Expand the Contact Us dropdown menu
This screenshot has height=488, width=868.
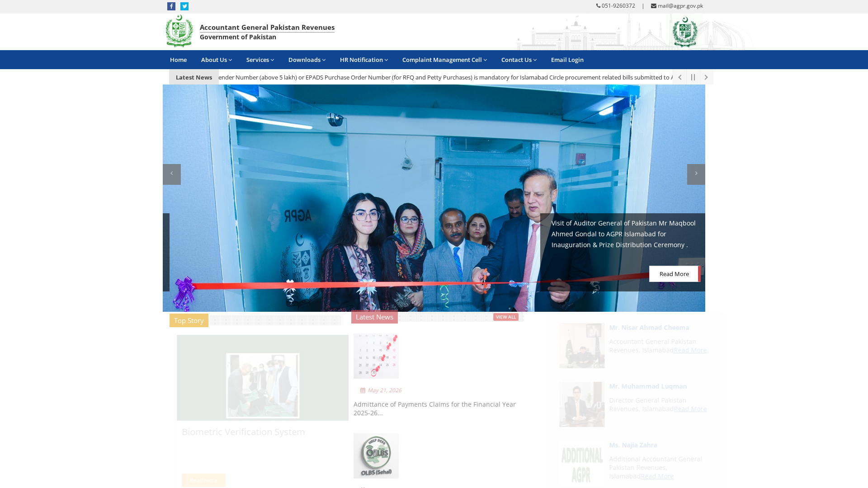pos(519,60)
